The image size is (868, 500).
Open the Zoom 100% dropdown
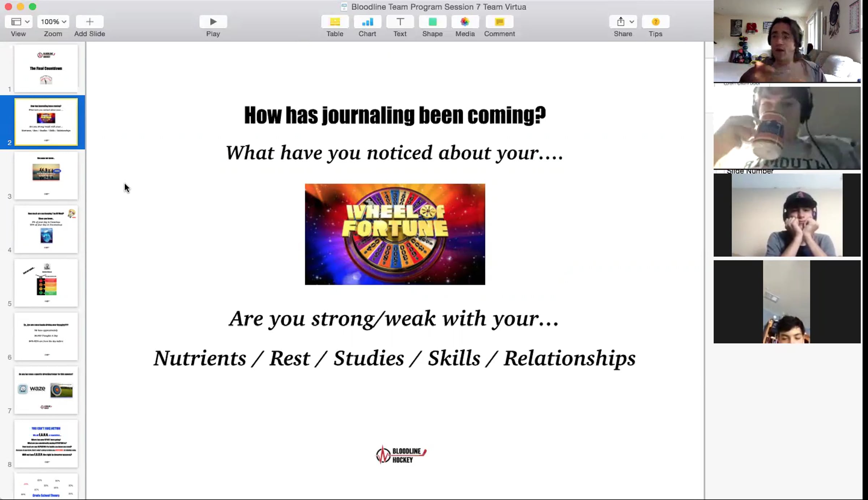click(53, 22)
